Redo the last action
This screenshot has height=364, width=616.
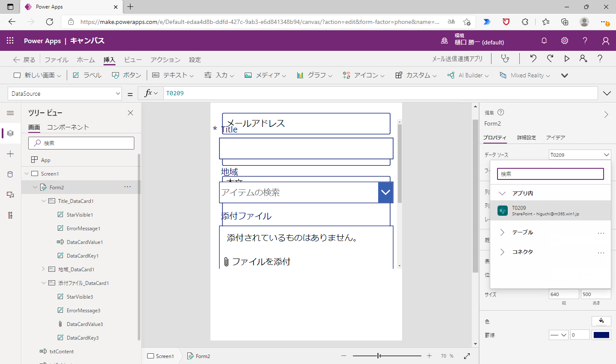pyautogui.click(x=550, y=59)
